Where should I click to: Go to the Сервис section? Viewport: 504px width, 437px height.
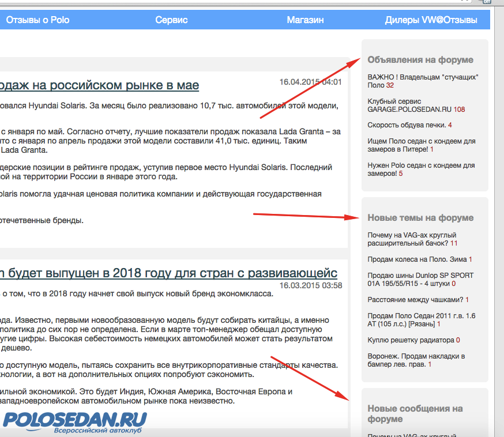point(171,20)
